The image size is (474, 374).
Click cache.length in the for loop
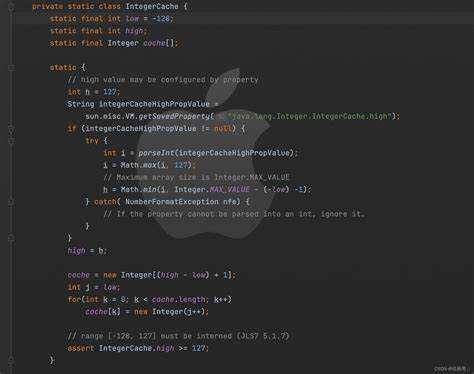pyautogui.click(x=178, y=299)
